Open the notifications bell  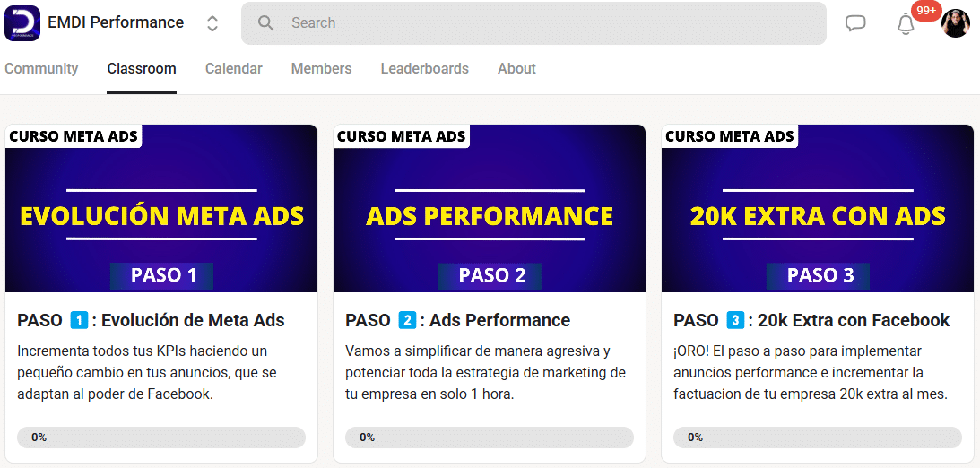(906, 25)
